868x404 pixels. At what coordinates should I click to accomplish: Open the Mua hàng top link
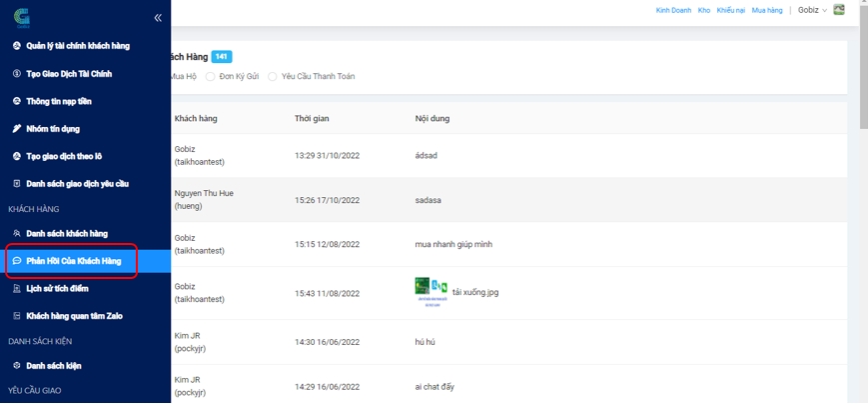[x=767, y=10]
